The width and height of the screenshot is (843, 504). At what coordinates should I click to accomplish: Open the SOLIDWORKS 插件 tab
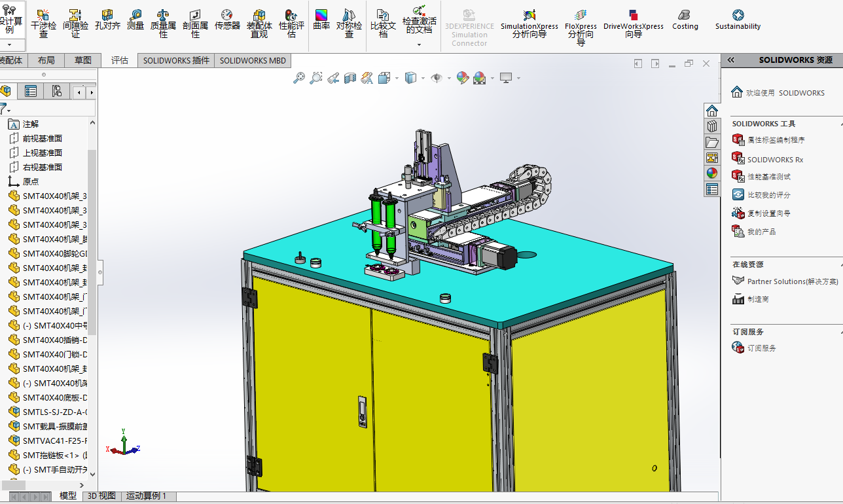(x=177, y=60)
